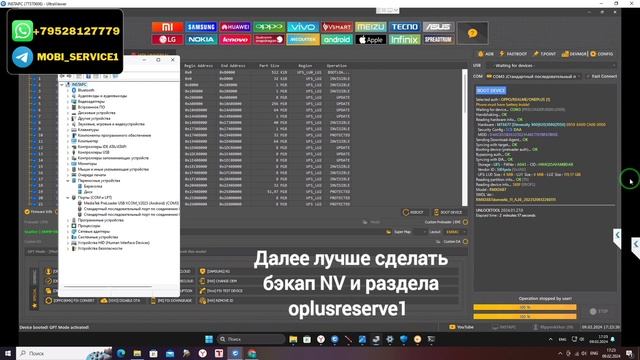Toggle checkbox for partition row 12
This screenshot has width=640, height=360.
pyautogui.click(x=35, y=147)
